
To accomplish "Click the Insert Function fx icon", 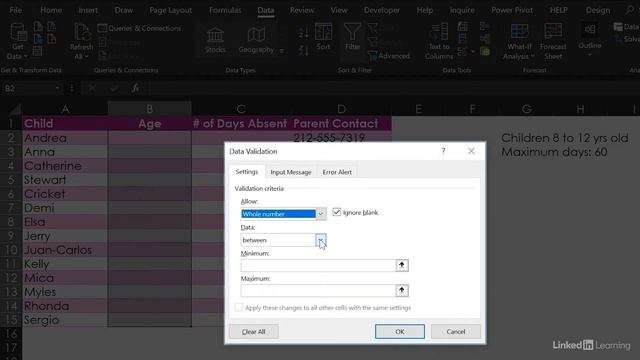I will (135, 88).
